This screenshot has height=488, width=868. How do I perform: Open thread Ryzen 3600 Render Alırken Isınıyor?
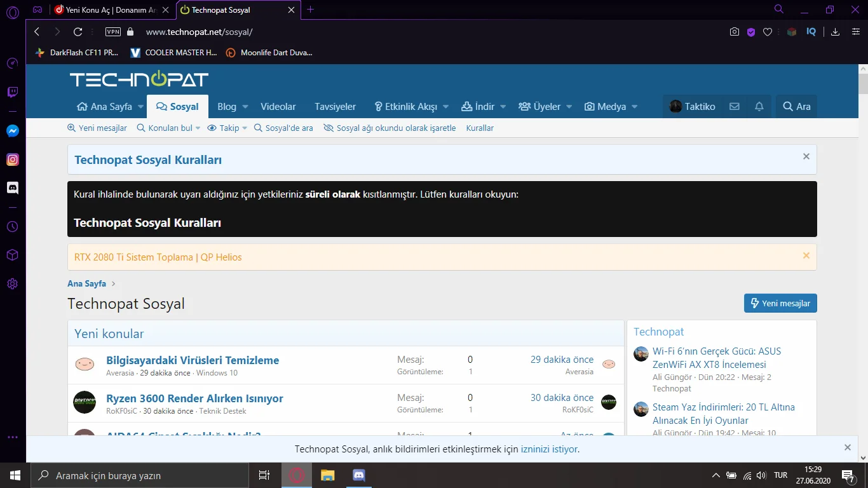point(194,398)
